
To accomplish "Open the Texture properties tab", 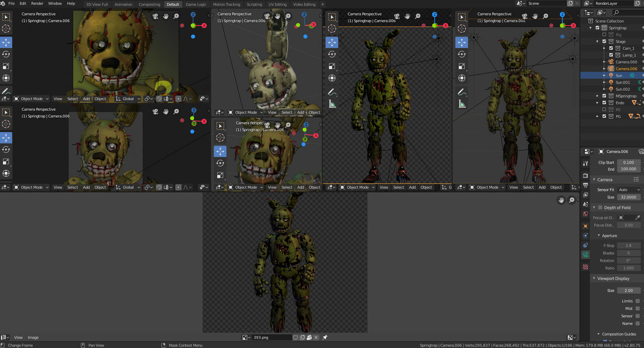I will tap(585, 267).
